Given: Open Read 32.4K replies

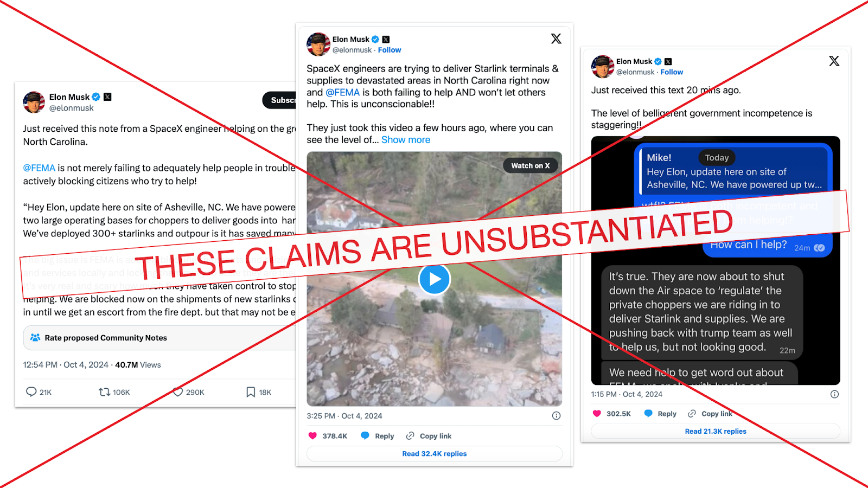Looking at the screenshot, I should (x=435, y=454).
